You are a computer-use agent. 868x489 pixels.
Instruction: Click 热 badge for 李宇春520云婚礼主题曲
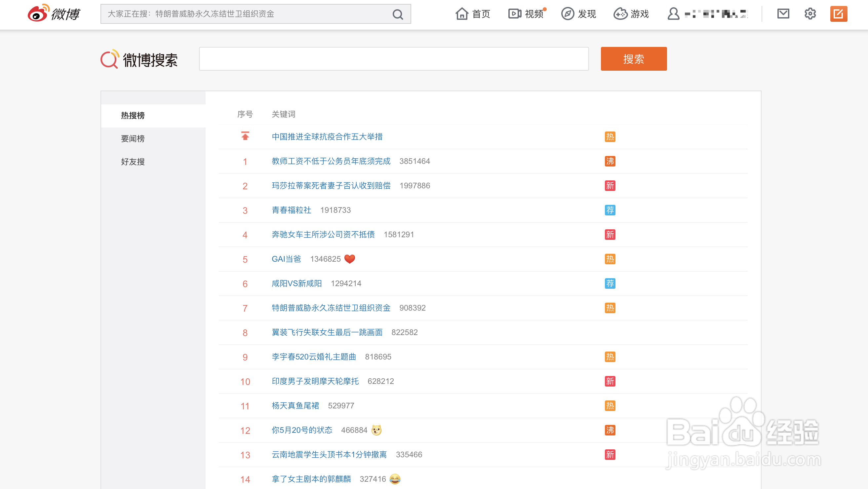coord(610,357)
